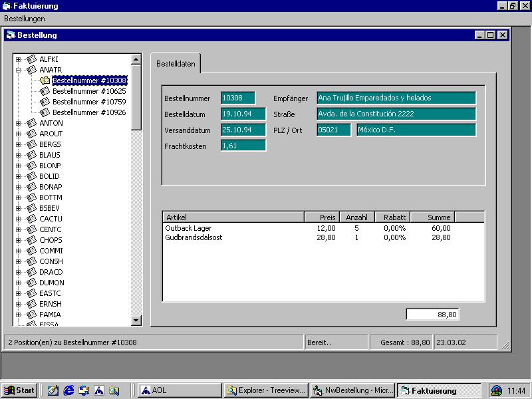532x399 pixels.
Task: Collapse the ANATR customer node
Action: point(19,70)
